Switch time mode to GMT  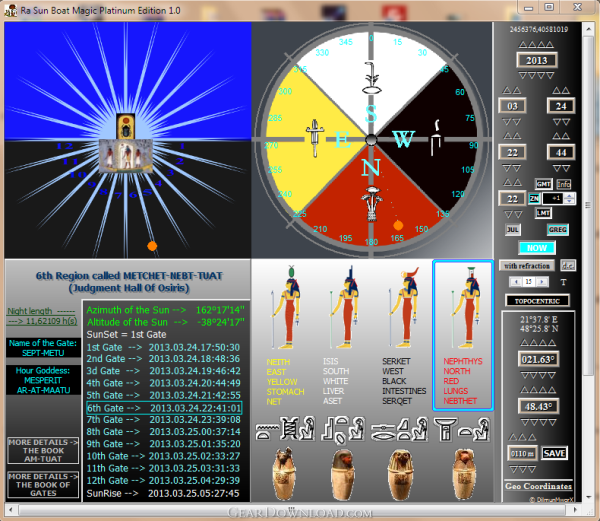tap(543, 184)
